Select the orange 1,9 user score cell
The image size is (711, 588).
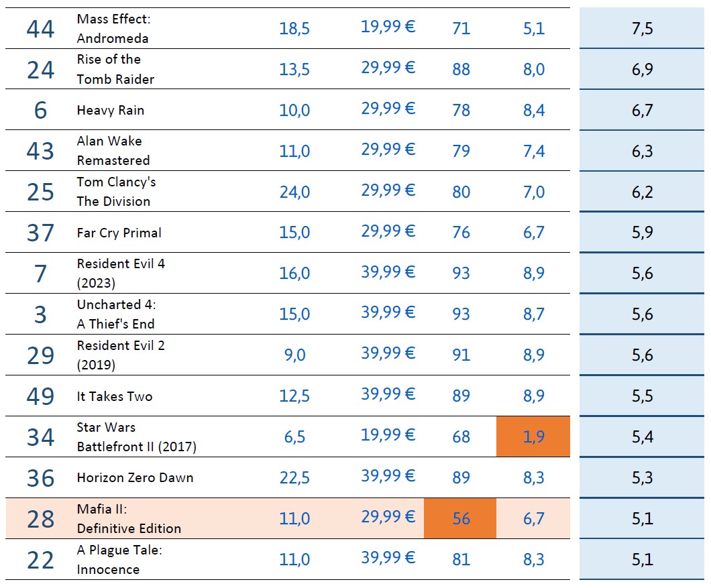tap(533, 437)
